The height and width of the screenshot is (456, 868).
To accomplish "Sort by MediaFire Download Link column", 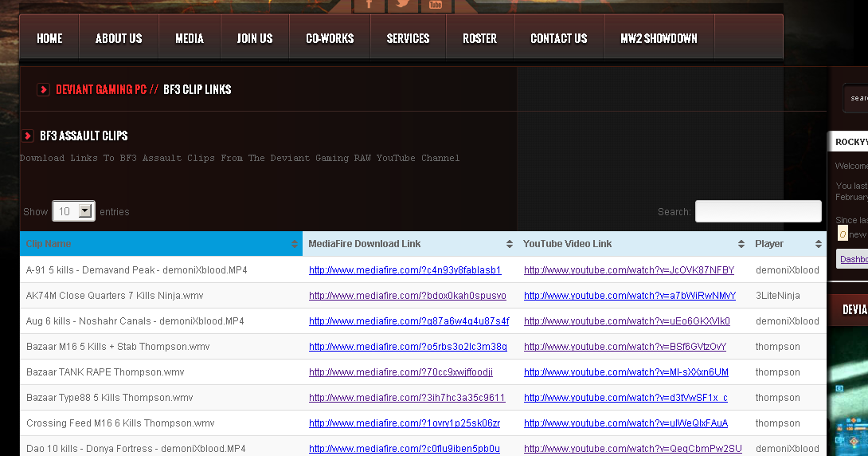I will pyautogui.click(x=410, y=244).
